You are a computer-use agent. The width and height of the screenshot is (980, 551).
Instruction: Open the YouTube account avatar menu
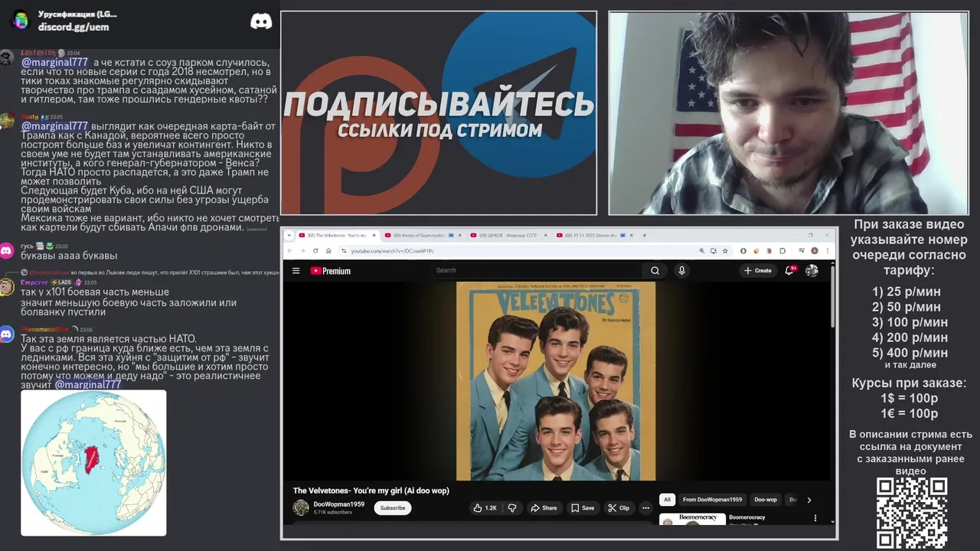click(x=812, y=270)
